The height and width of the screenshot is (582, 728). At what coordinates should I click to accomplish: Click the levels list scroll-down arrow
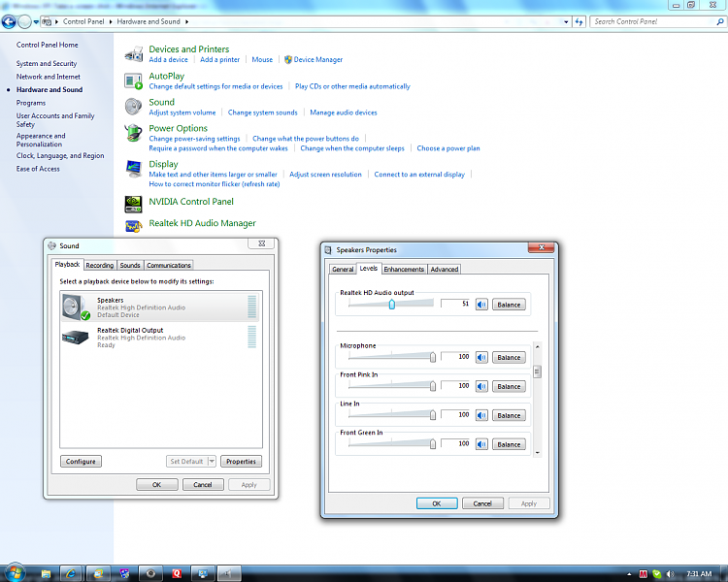click(537, 453)
